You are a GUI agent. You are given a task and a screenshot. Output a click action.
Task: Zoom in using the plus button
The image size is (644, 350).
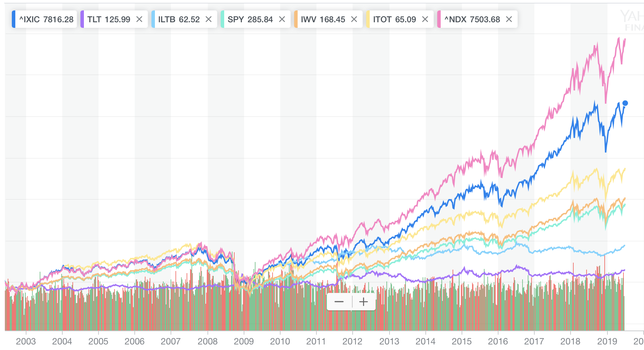coord(363,302)
